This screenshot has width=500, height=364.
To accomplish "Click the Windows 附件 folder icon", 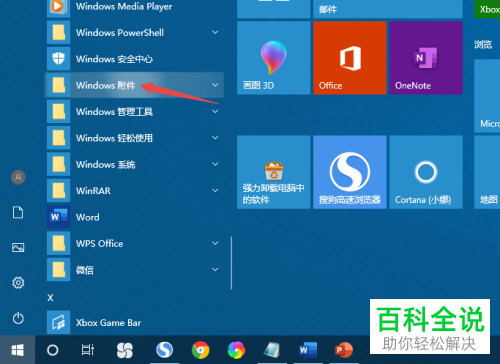I will [58, 85].
